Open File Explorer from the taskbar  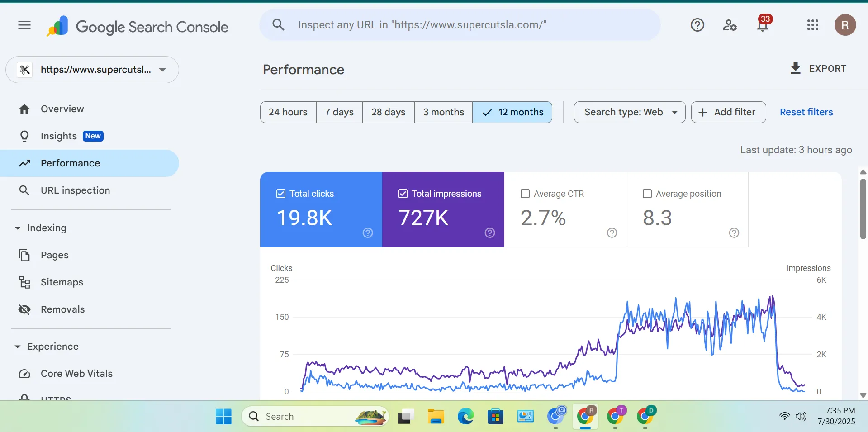[x=436, y=417]
